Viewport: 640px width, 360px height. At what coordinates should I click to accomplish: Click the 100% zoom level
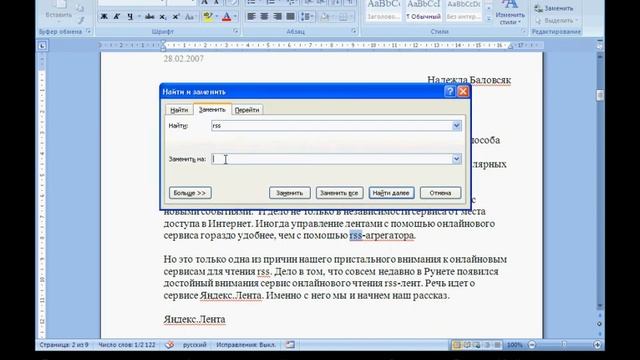514,345
